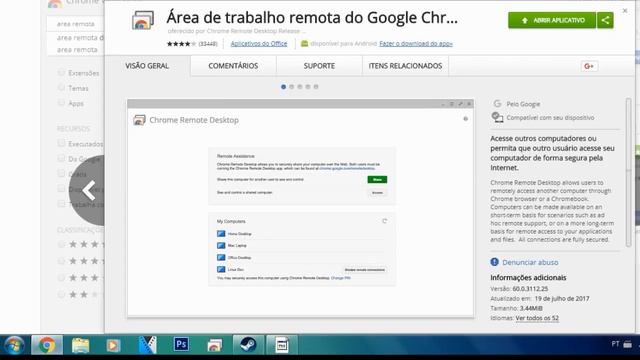
Task: Click the green share icon button
Action: coord(605,20)
